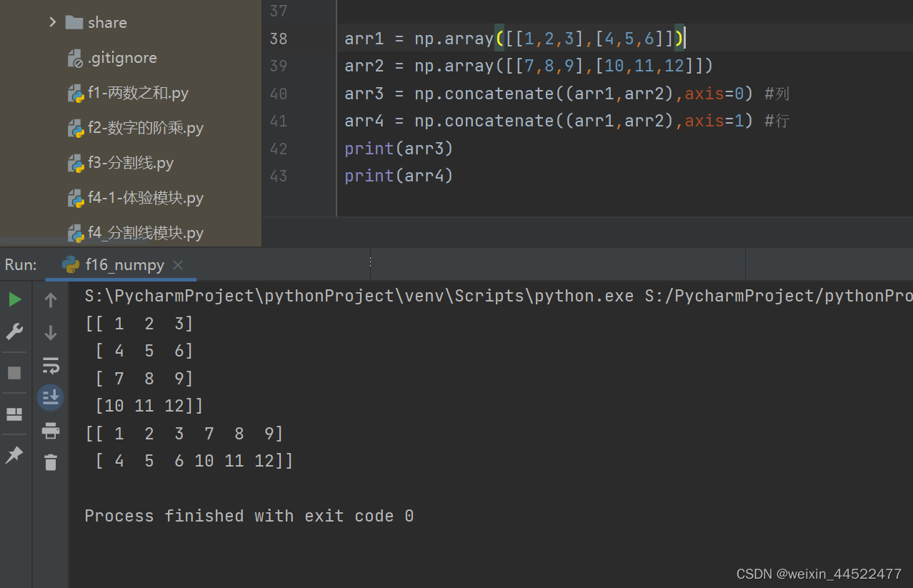The height and width of the screenshot is (588, 913).
Task: Clear all console output trash icon
Action: (x=51, y=462)
